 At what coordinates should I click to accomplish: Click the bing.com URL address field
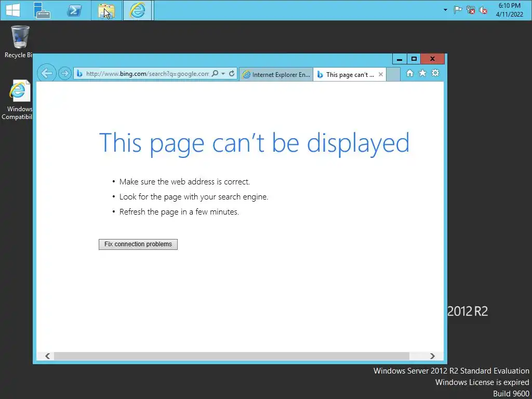(147, 74)
